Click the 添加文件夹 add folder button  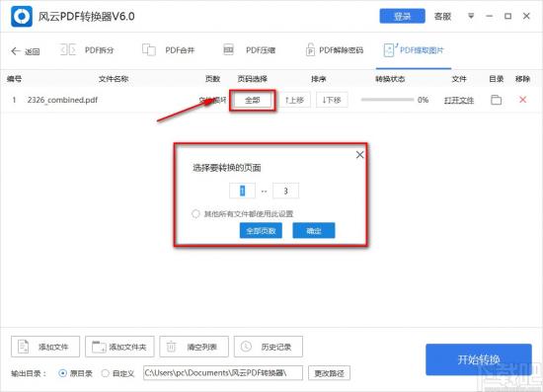pyautogui.click(x=119, y=347)
